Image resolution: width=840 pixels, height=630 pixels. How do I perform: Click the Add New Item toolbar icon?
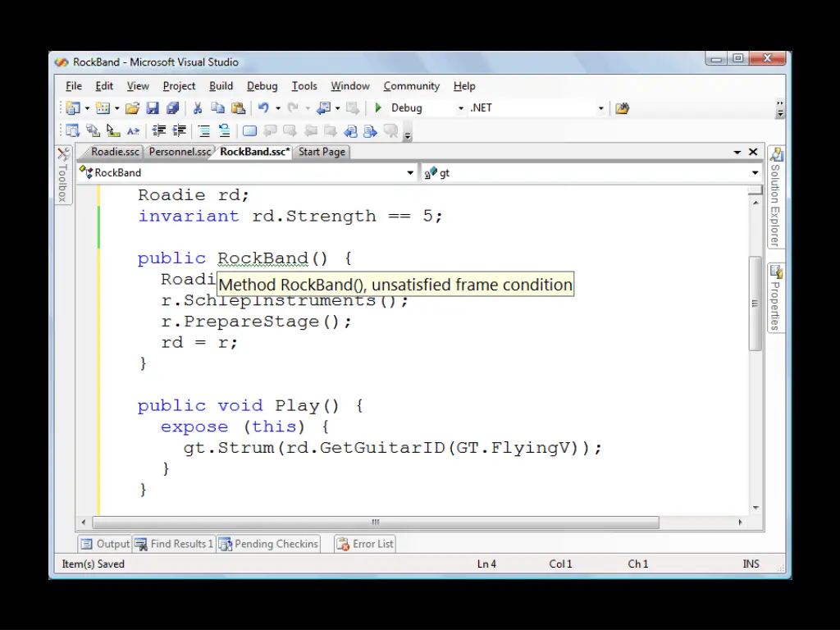(103, 108)
